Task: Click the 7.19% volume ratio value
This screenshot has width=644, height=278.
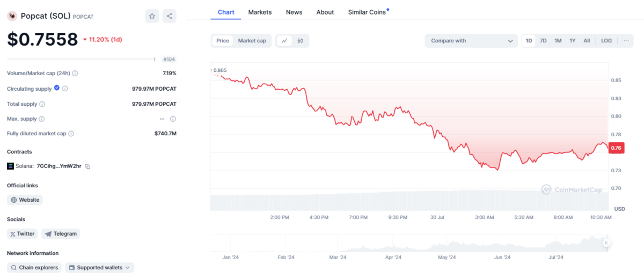Action: tap(170, 73)
